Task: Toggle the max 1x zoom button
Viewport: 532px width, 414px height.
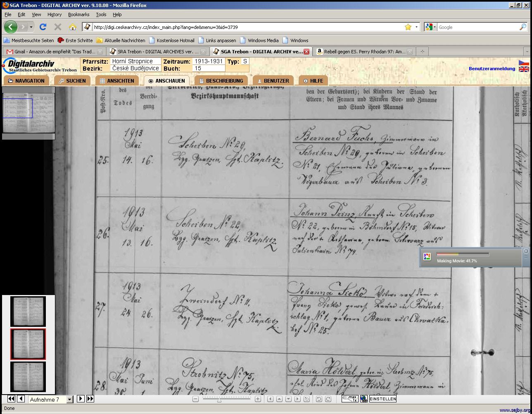Action: (x=350, y=399)
